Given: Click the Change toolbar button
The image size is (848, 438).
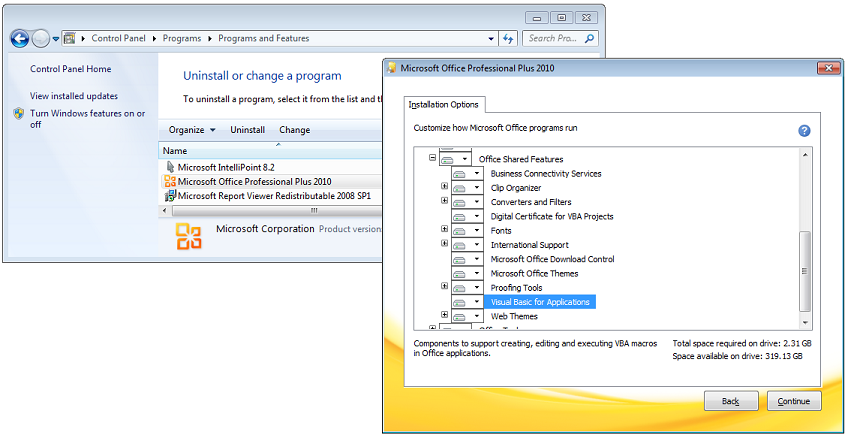Looking at the screenshot, I should point(295,130).
